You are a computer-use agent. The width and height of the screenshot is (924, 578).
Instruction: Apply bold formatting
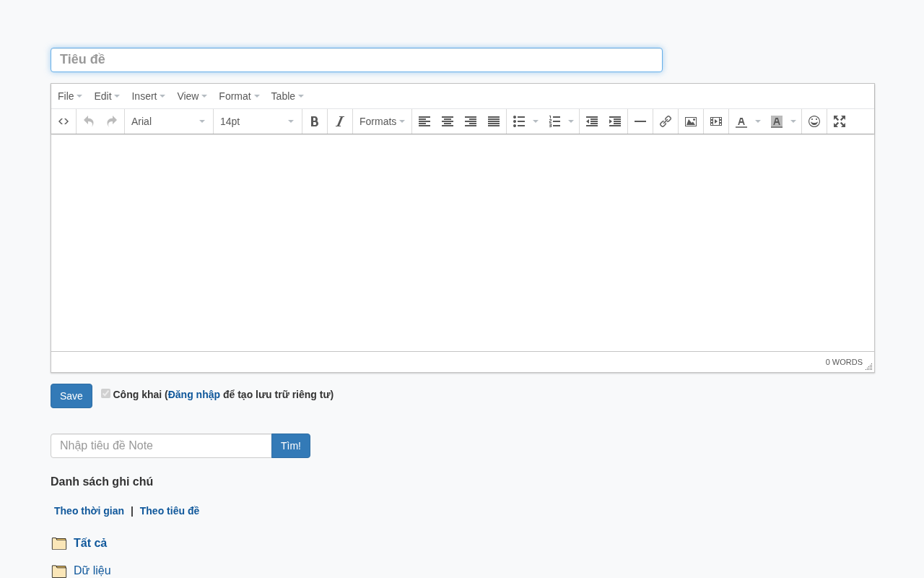(x=315, y=121)
